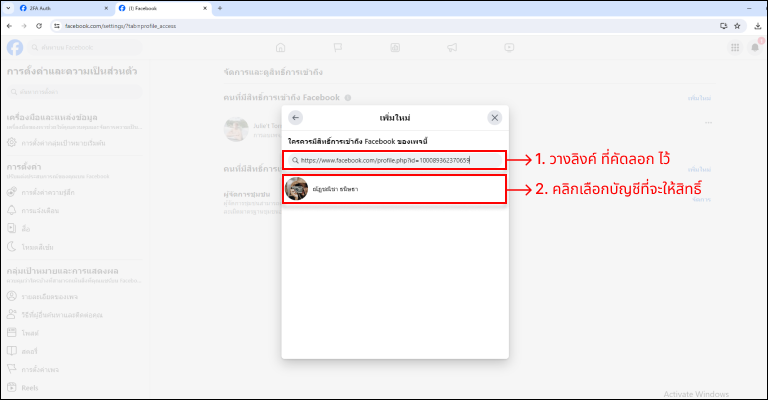Click the first add new link beside Facebook access heading
Viewport: 768px width, 400px height.
tap(699, 98)
